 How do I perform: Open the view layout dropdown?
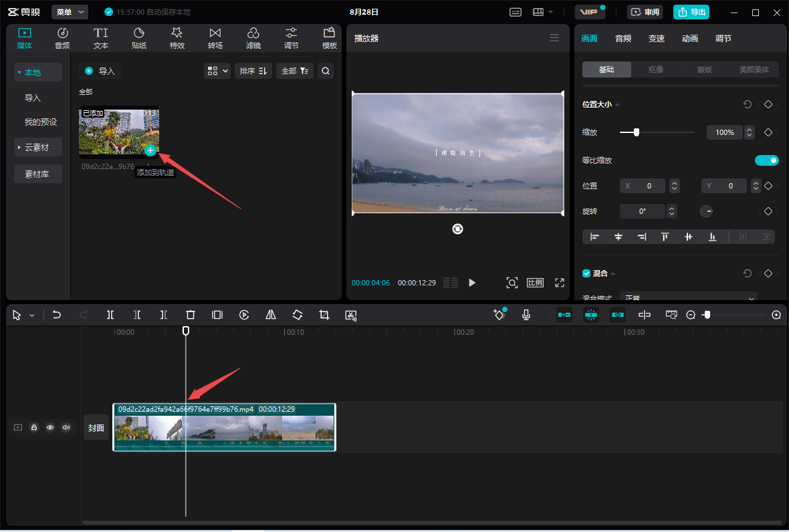pyautogui.click(x=218, y=71)
